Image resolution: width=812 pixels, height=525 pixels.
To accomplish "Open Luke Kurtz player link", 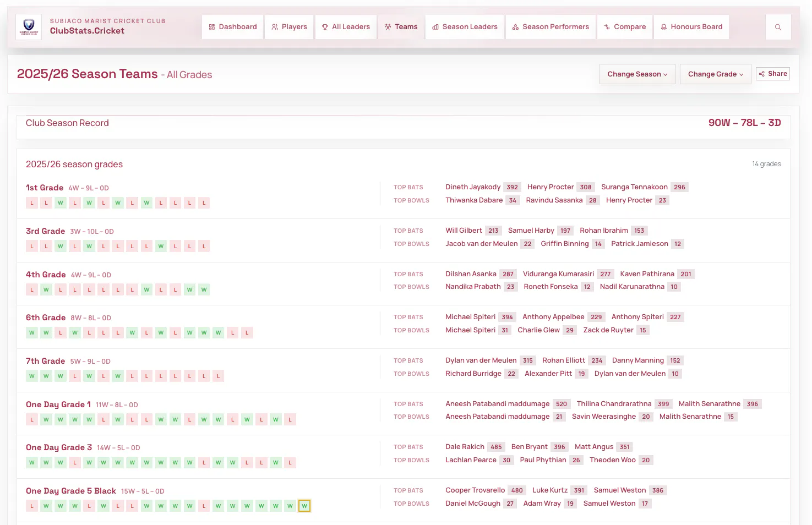I will point(550,490).
